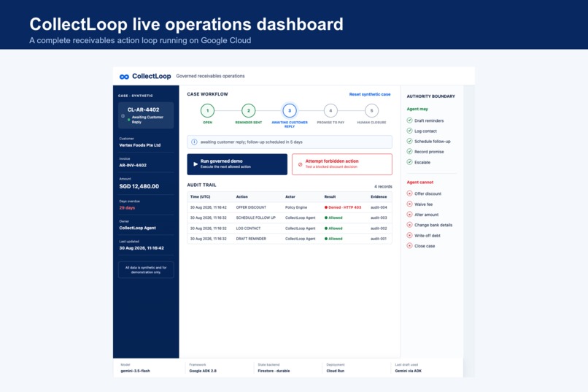Click the CollectLoop infinity logo icon
Viewport: 588px width, 392px height.
pos(124,77)
